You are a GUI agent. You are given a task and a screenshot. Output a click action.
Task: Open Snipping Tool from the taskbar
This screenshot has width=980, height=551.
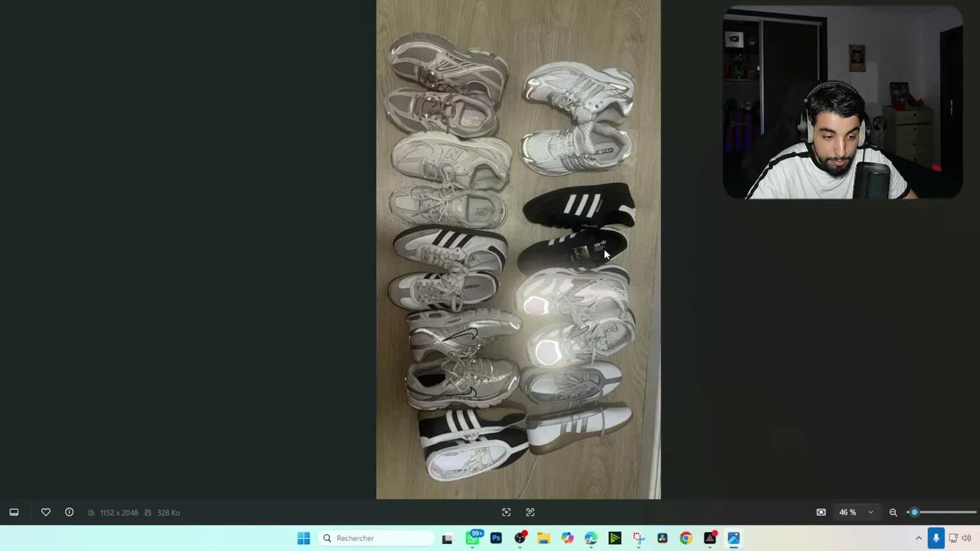click(x=639, y=538)
